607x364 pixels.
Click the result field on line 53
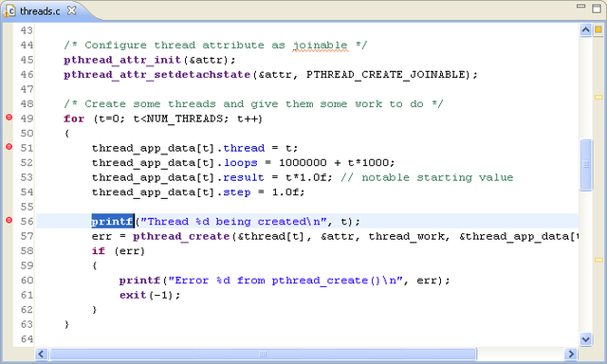244,177
